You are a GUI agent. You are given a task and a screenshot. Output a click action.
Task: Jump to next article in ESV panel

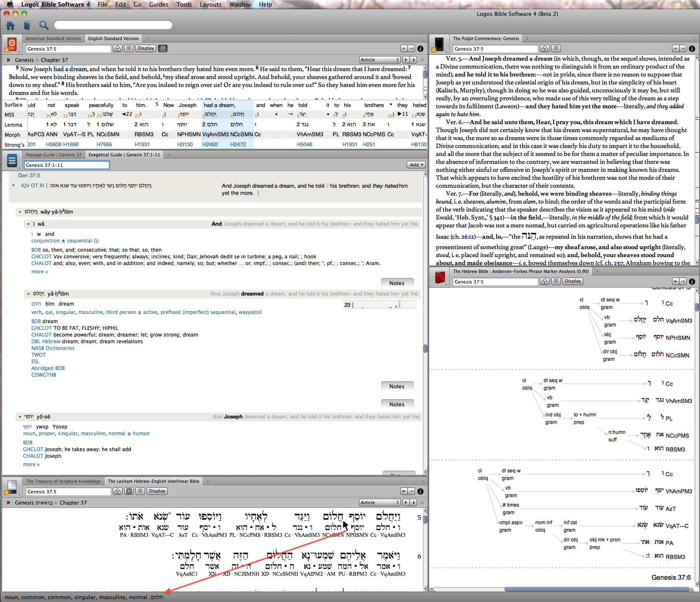point(413,60)
